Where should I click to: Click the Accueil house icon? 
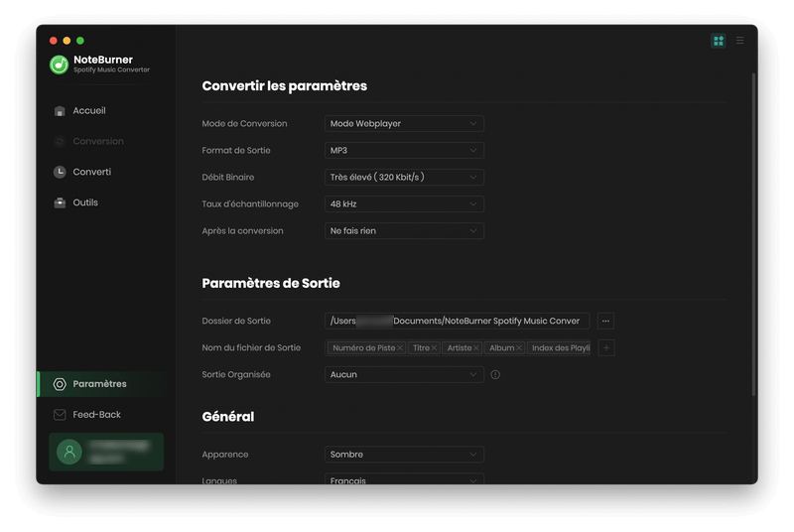[x=60, y=111]
